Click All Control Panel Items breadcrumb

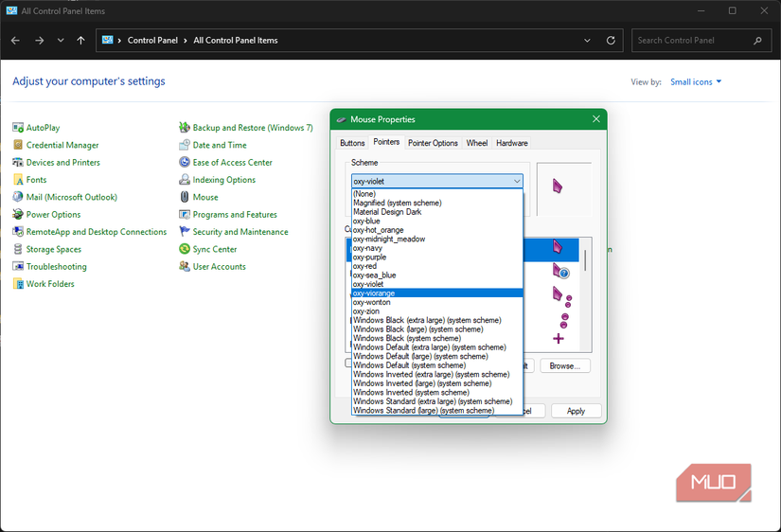tap(236, 41)
